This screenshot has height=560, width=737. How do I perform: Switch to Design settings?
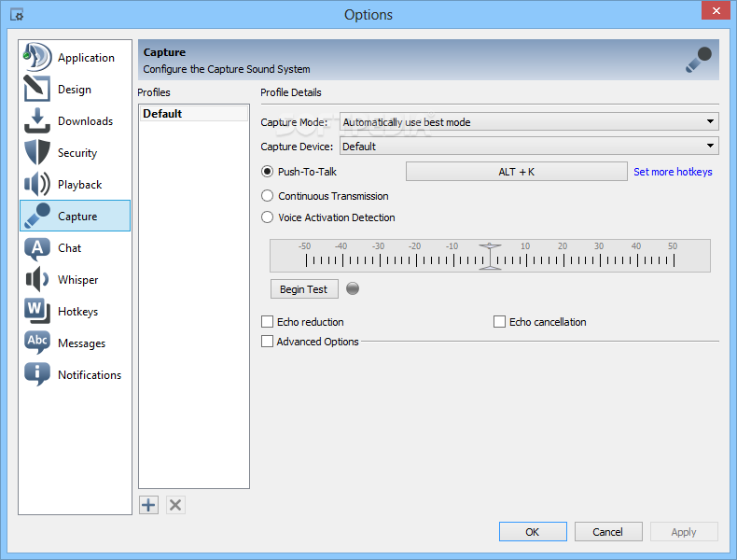75,90
